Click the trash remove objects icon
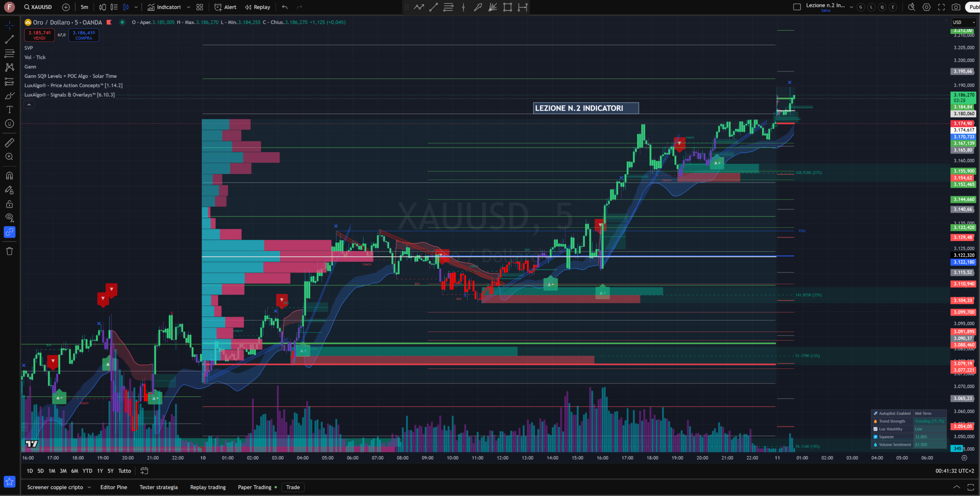 (x=10, y=251)
